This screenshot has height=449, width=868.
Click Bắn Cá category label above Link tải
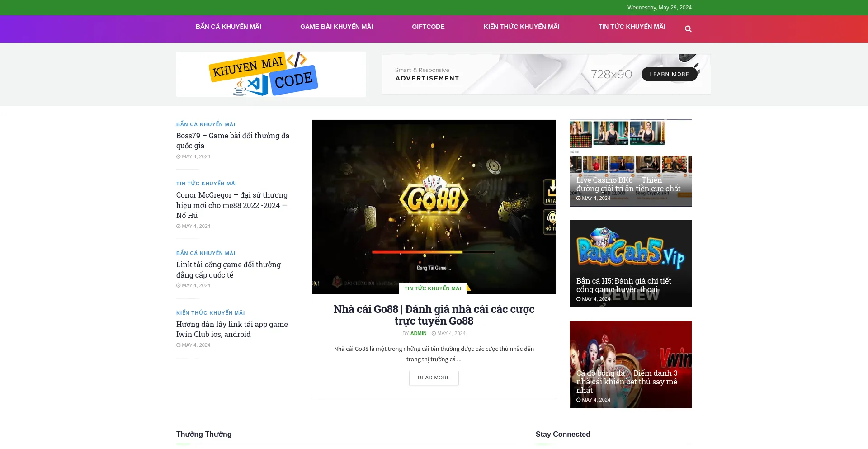[206, 253]
